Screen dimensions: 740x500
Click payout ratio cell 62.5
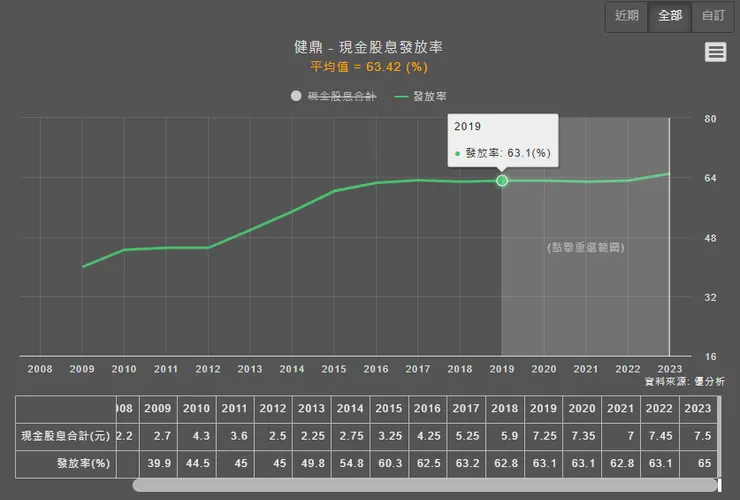tap(429, 464)
